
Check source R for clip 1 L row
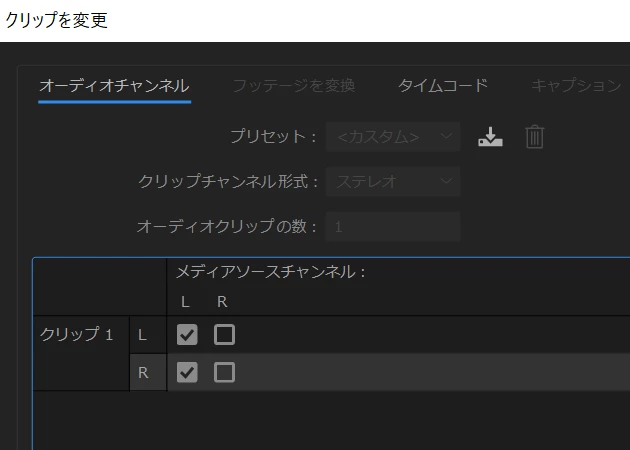tap(225, 335)
